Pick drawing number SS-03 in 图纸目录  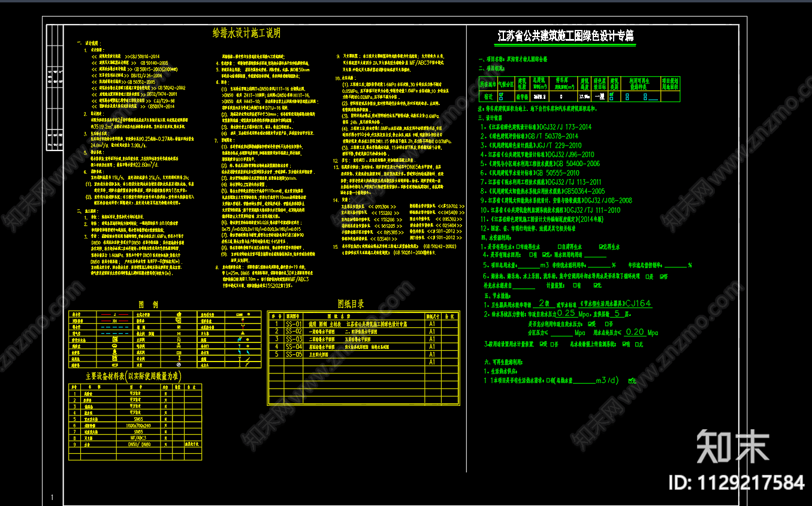(x=292, y=339)
